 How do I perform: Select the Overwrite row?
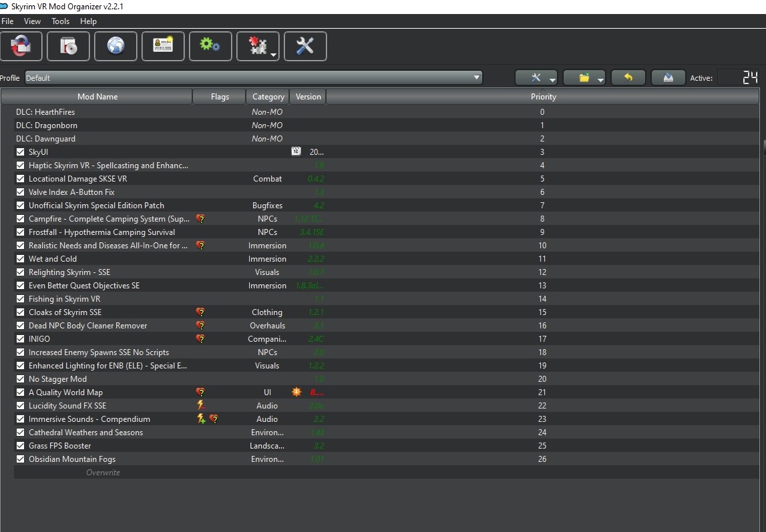tap(387, 473)
